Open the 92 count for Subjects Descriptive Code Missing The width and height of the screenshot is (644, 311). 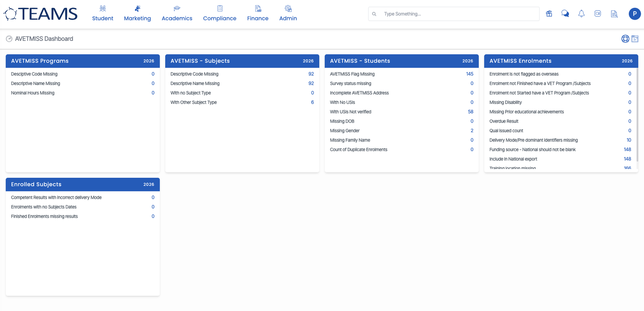click(311, 74)
